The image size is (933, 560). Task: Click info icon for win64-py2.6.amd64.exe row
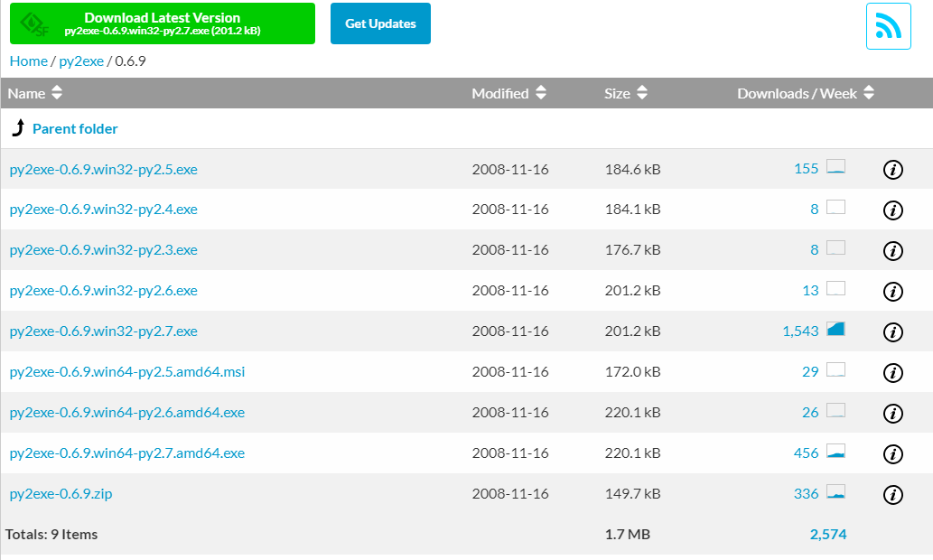point(892,413)
